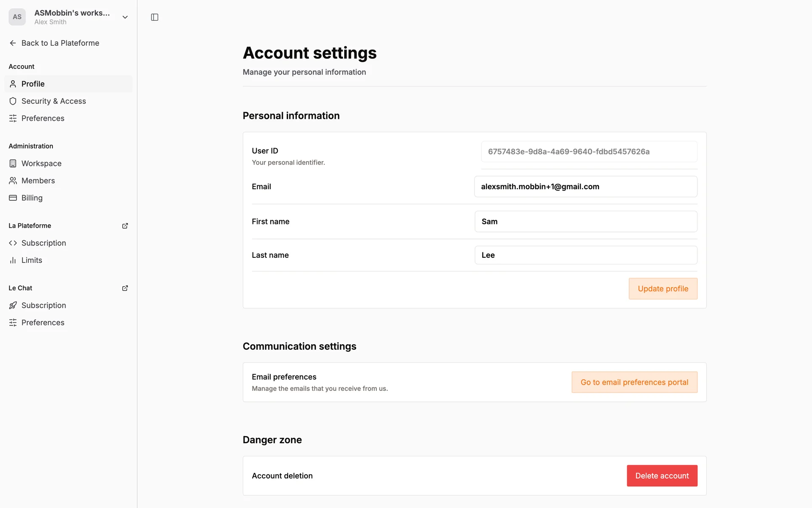Open Account Preferences menu item
The width and height of the screenshot is (812, 508).
[x=43, y=119]
